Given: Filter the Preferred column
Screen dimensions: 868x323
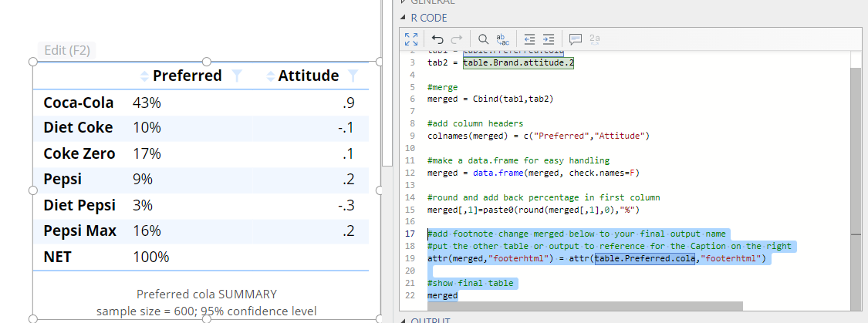Looking at the screenshot, I should [x=237, y=76].
